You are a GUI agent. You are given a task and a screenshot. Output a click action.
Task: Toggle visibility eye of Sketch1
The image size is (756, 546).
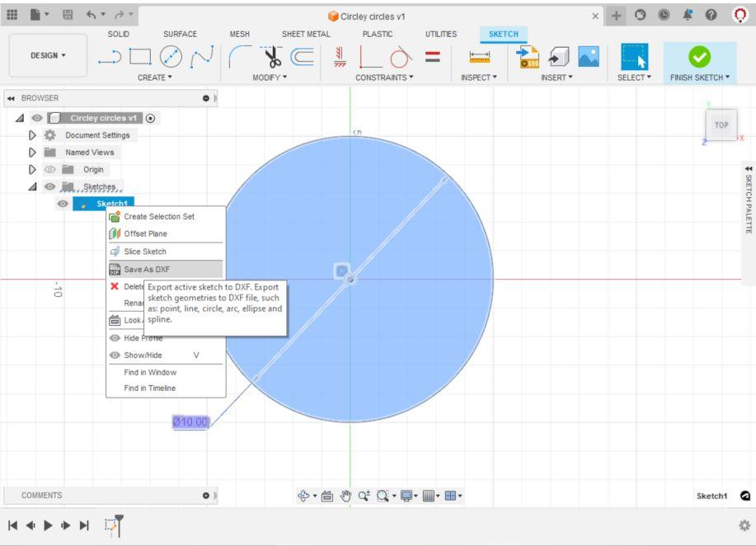tap(63, 204)
